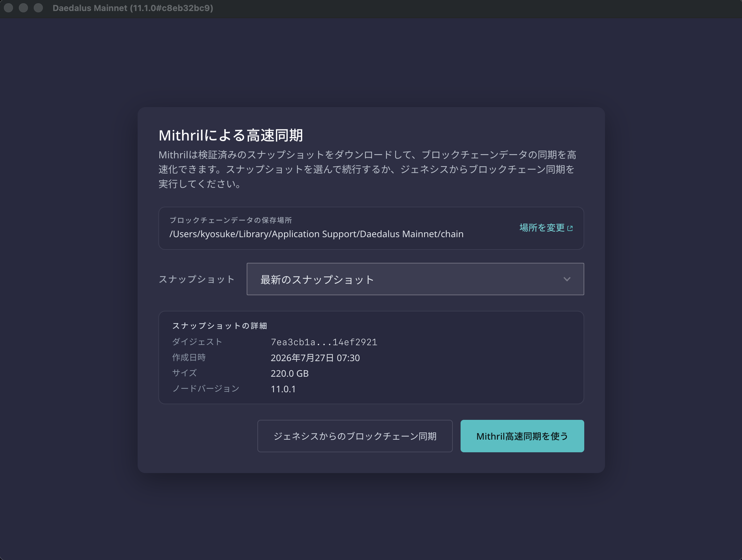
Task: Click the ノードバージョン label
Action: click(206, 389)
